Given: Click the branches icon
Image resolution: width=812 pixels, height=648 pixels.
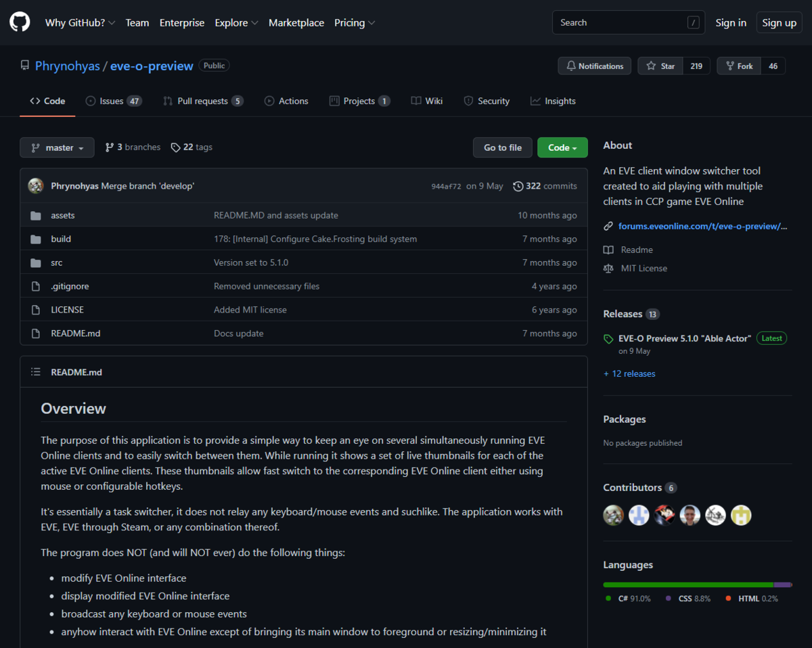Looking at the screenshot, I should click(x=110, y=147).
